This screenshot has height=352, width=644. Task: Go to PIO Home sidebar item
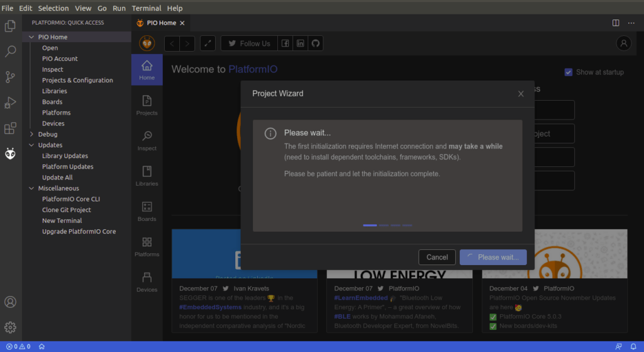(x=147, y=70)
